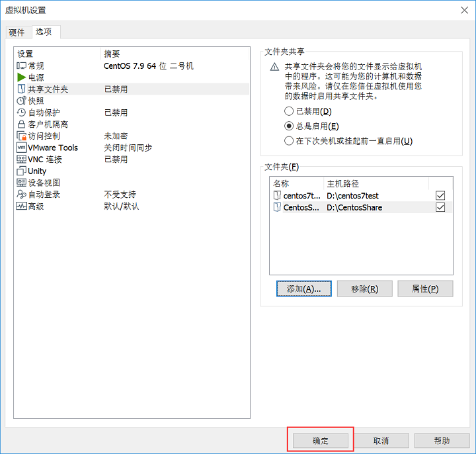Screen dimensions: 476x454
Task: Click the 常规 general settings icon
Action: [21, 66]
